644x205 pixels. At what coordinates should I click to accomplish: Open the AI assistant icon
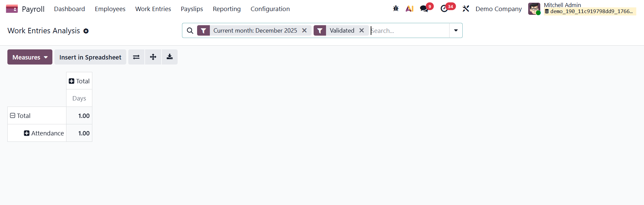tap(409, 9)
